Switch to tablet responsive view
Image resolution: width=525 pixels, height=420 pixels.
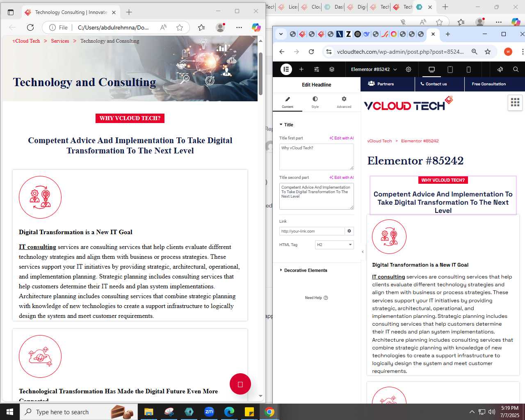click(450, 69)
